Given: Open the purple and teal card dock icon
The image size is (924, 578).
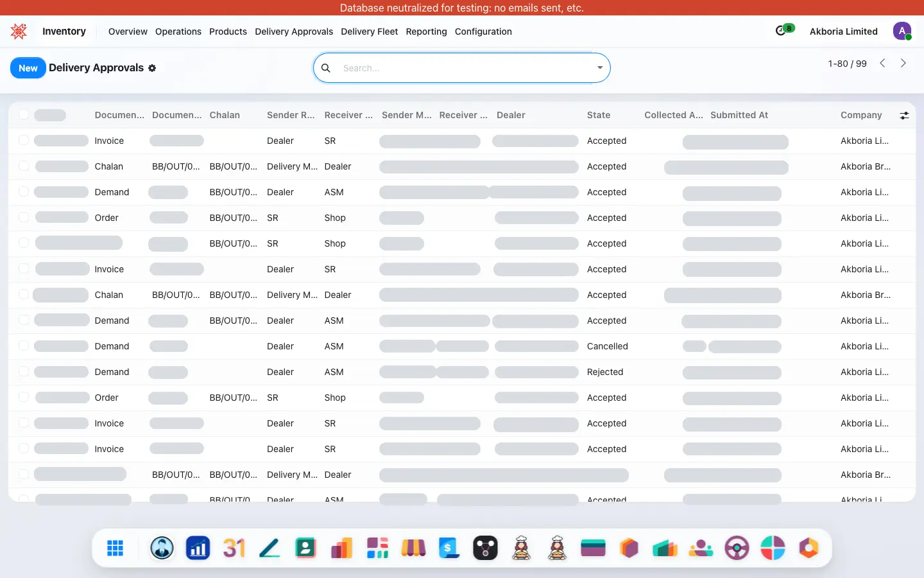Looking at the screenshot, I should click(593, 548).
